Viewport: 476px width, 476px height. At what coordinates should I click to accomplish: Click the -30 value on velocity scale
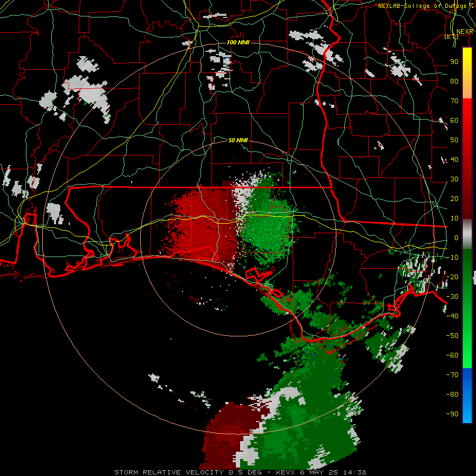(x=452, y=297)
